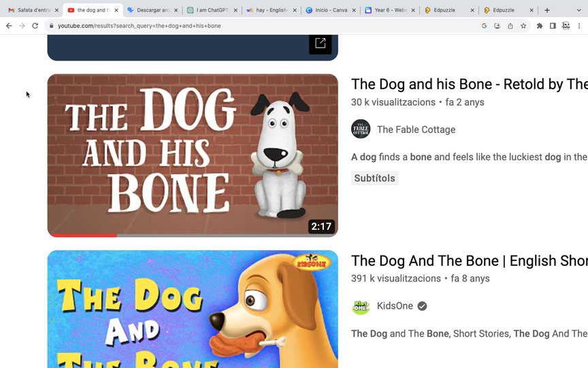This screenshot has height=368, width=588.
Task: Open title The Dog And The Bone | English
Action: 470,260
